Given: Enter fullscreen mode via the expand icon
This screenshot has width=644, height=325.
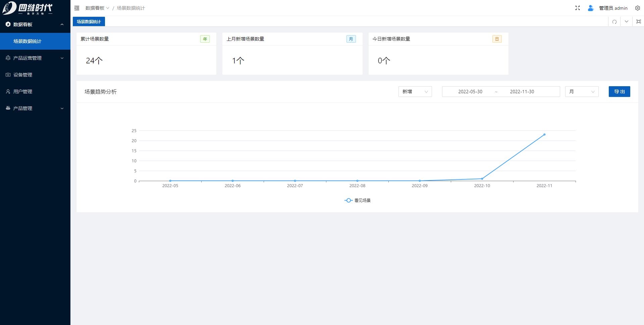Looking at the screenshot, I should click(x=577, y=8).
